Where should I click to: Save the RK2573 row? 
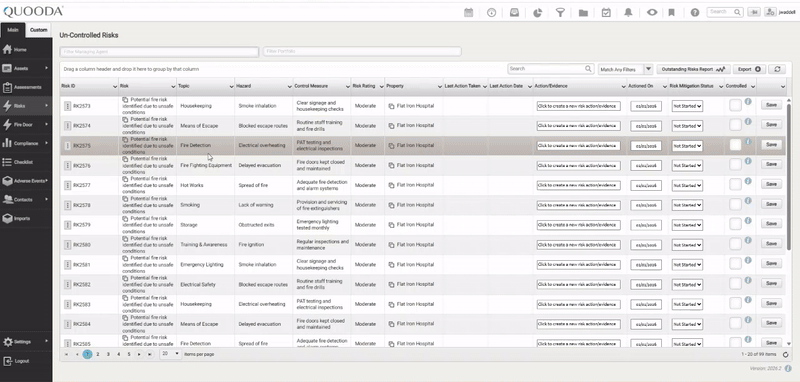tap(771, 105)
